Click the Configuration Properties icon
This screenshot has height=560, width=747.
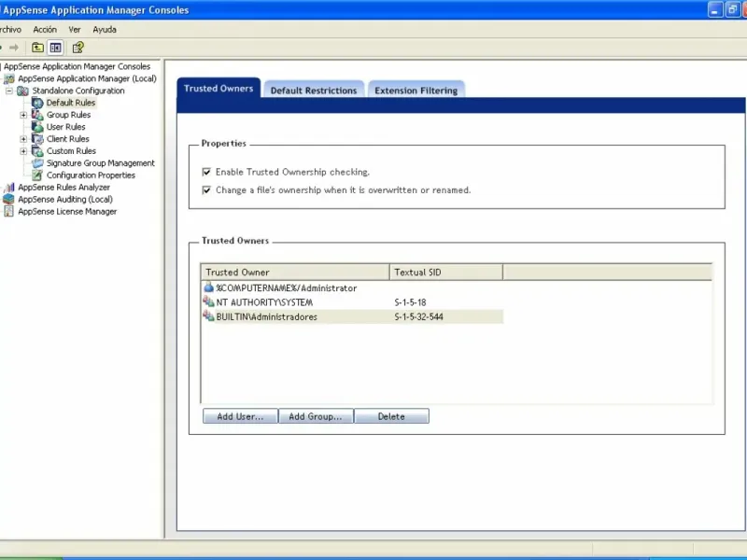(x=37, y=175)
